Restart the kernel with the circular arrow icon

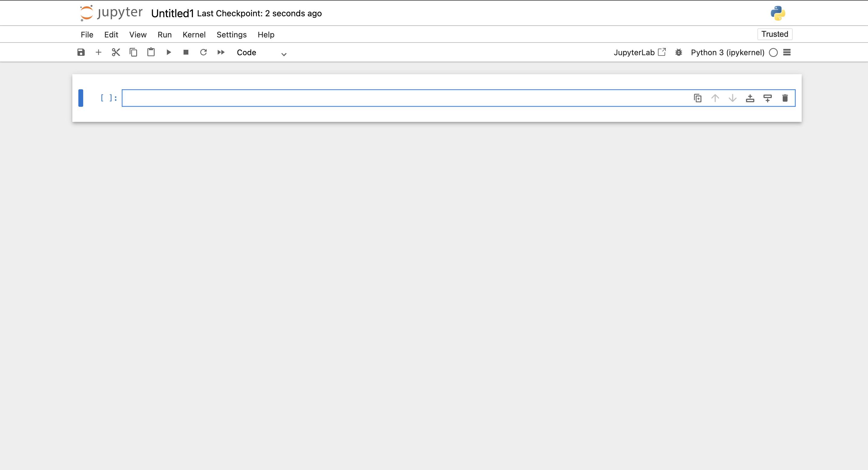coord(203,52)
